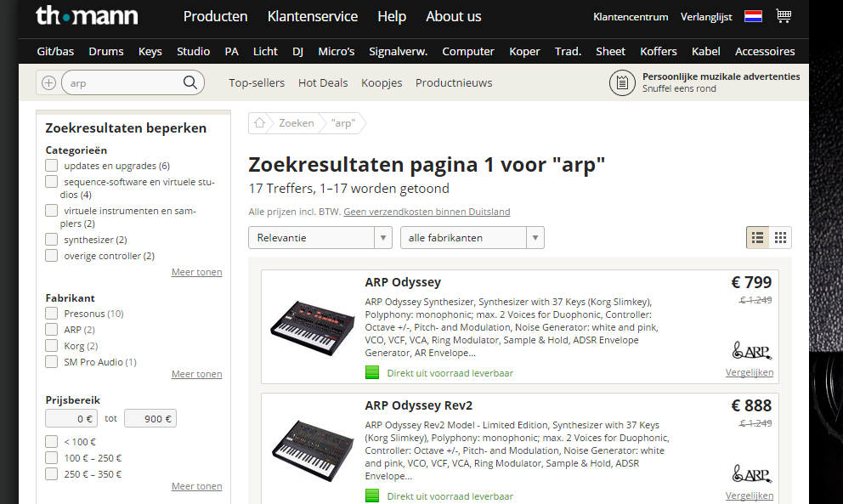Click green availability icon for Odyssey Rev2

[x=372, y=496]
